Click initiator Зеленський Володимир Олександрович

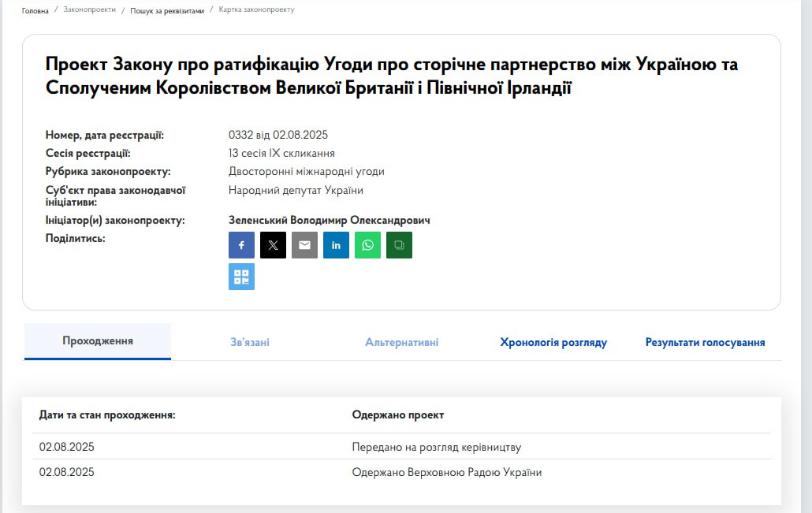click(x=329, y=221)
